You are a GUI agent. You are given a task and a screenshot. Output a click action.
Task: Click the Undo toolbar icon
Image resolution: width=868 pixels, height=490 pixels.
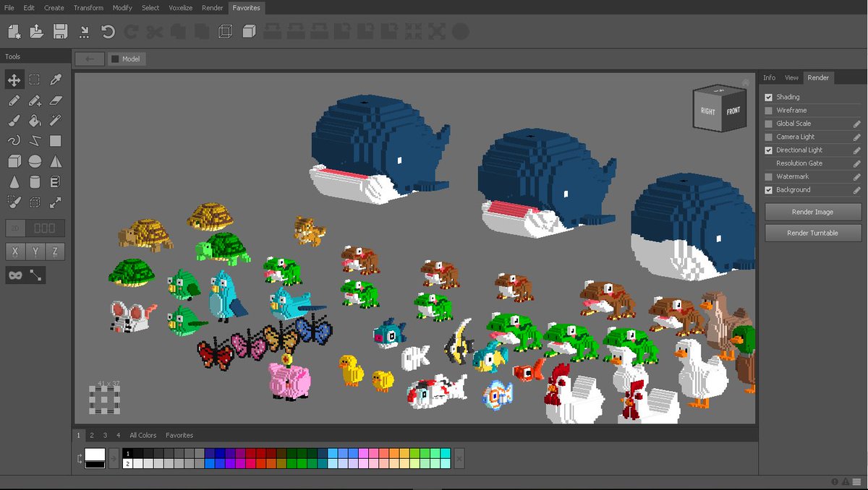108,32
